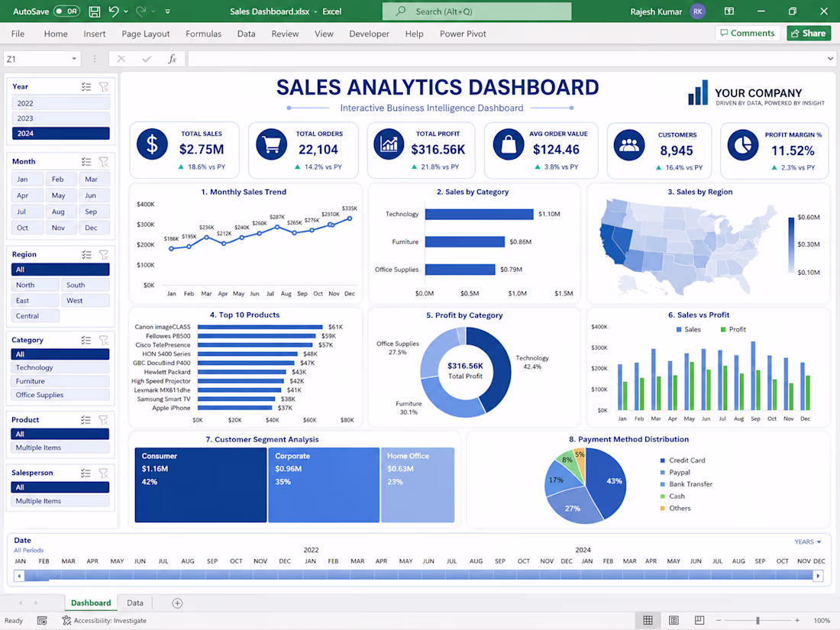Click the macro recording status icon

point(42,620)
